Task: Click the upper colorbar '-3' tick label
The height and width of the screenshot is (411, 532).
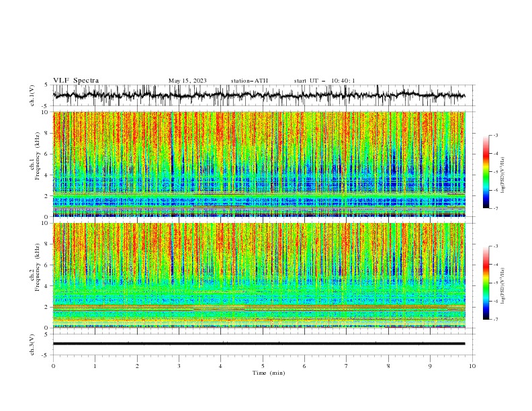Action: tap(496, 135)
